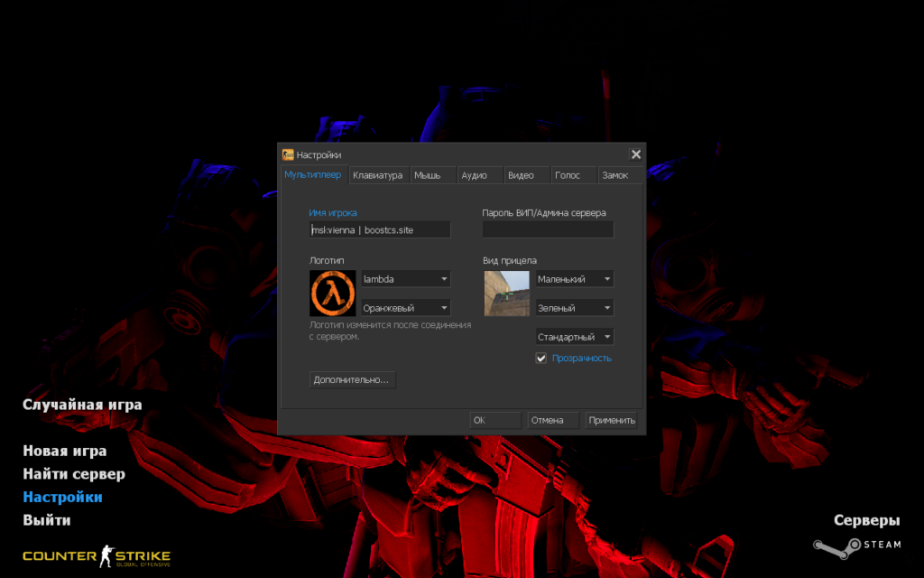Toggle the Прозрачность checkbox
This screenshot has height=578, width=924.
[x=541, y=358]
